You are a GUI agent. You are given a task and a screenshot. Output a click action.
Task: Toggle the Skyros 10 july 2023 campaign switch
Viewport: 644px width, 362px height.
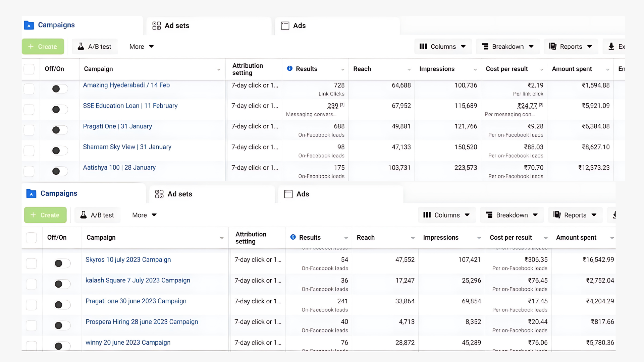tap(62, 263)
